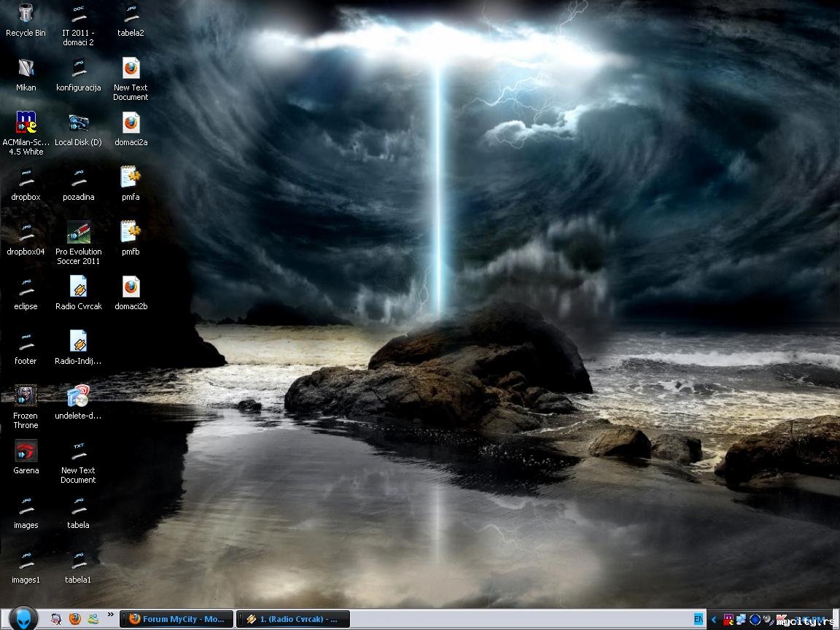Select the tabela1 image file
The height and width of the screenshot is (630, 840).
click(78, 567)
